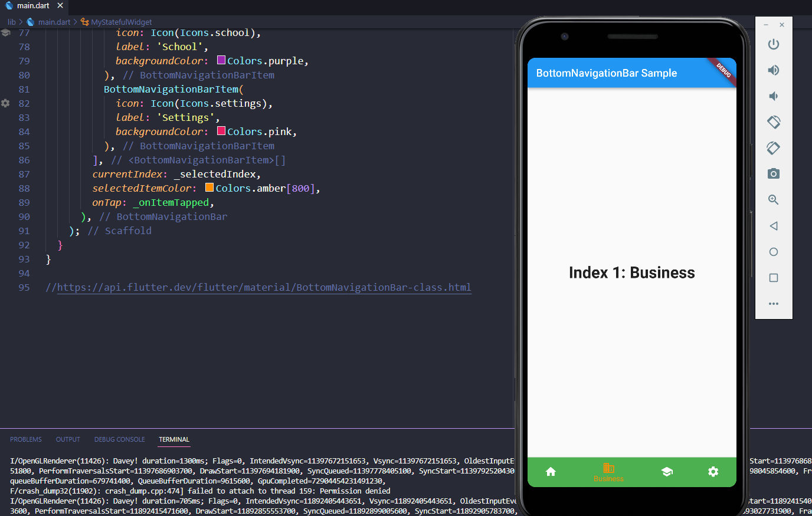This screenshot has width=812, height=516.
Task: Click the amber color swatch on line 88
Action: (x=209, y=188)
